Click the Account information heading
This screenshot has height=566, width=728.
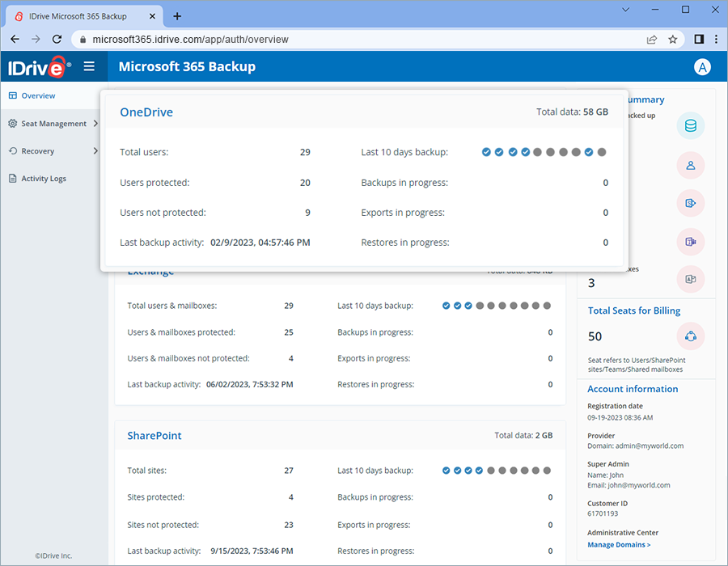[633, 389]
